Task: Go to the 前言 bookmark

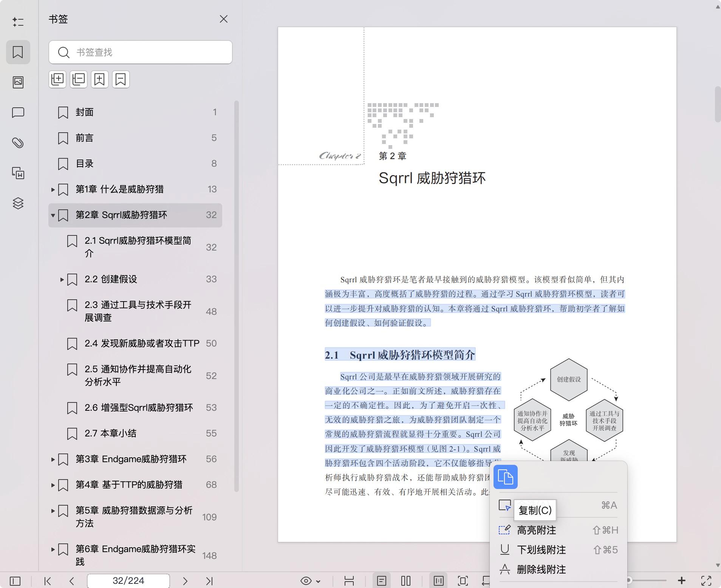Action: [135, 138]
